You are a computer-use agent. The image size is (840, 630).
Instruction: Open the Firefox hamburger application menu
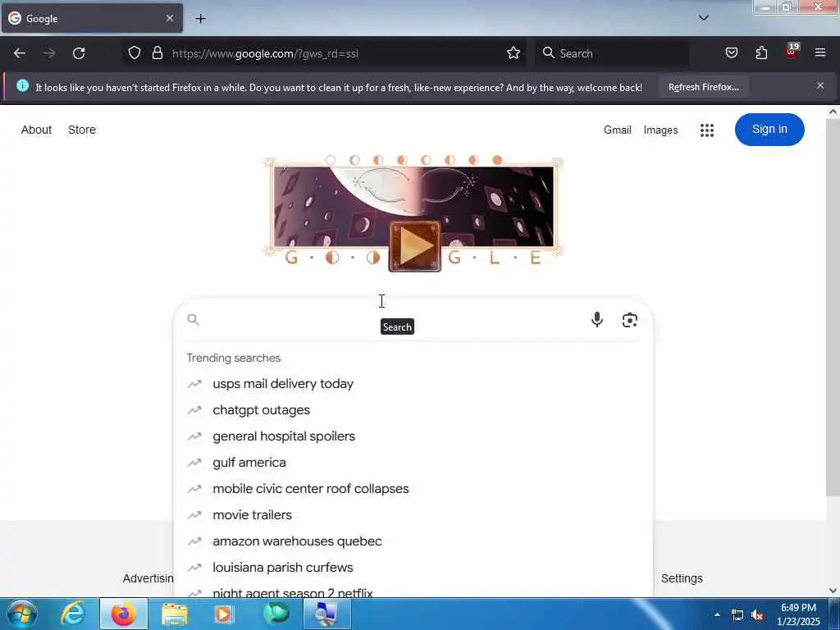[x=820, y=52]
